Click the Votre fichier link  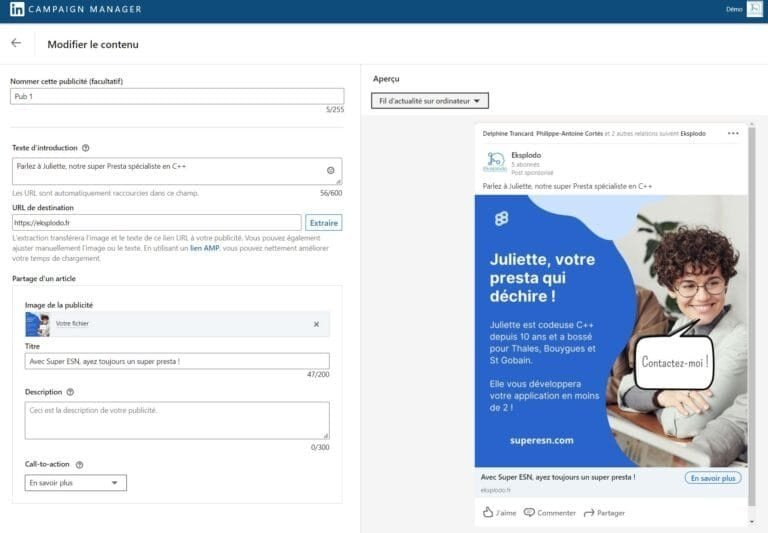click(72, 324)
